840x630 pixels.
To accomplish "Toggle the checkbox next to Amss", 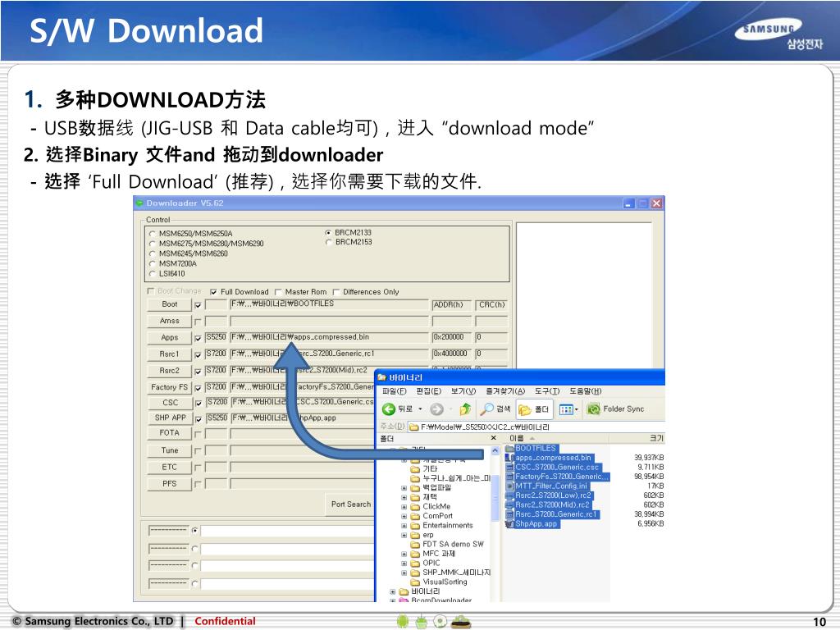I will click(198, 322).
